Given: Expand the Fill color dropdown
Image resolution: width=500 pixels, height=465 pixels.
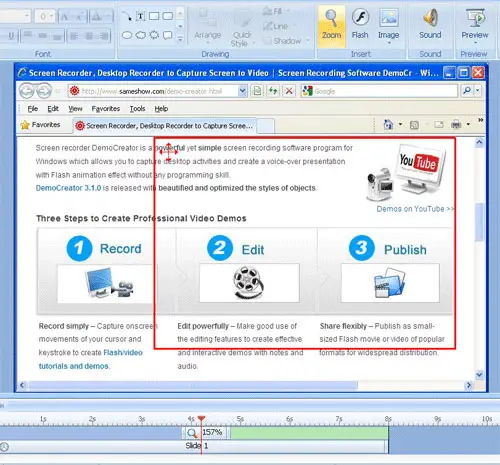Looking at the screenshot, I should (288, 11).
